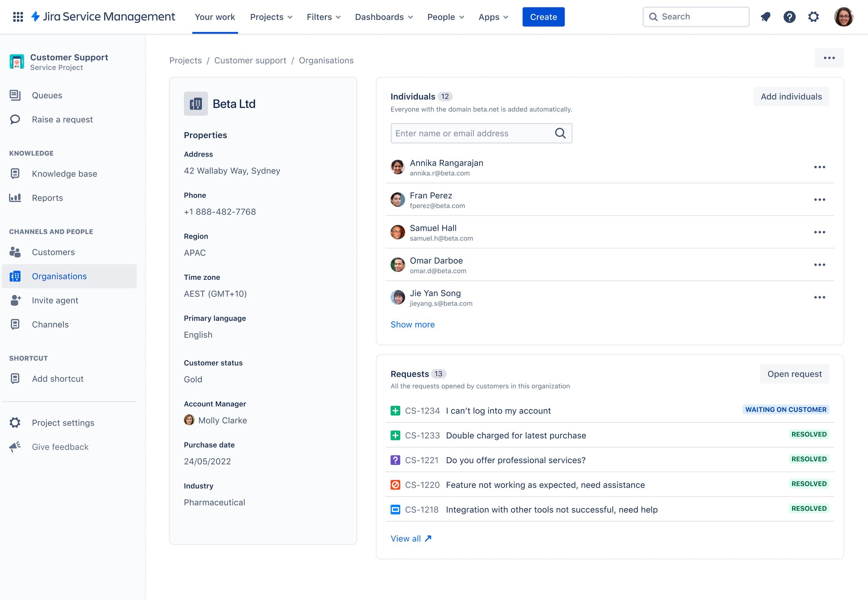Click the search magnifier in Individuals field
The image size is (868, 600).
(x=560, y=133)
